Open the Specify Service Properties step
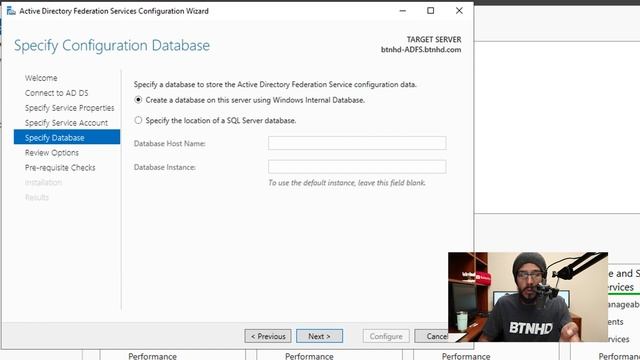Screen dimensions: 640x360 pyautogui.click(x=69, y=108)
